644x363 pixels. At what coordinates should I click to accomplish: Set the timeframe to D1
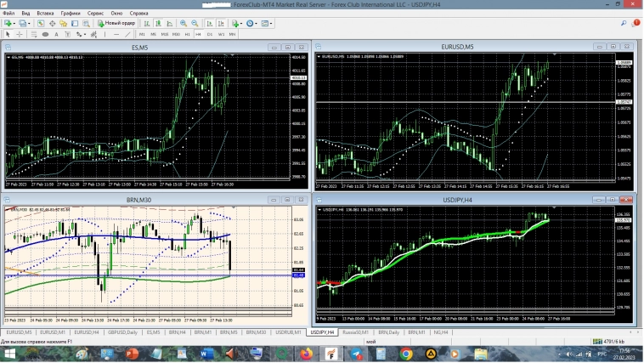click(x=209, y=35)
